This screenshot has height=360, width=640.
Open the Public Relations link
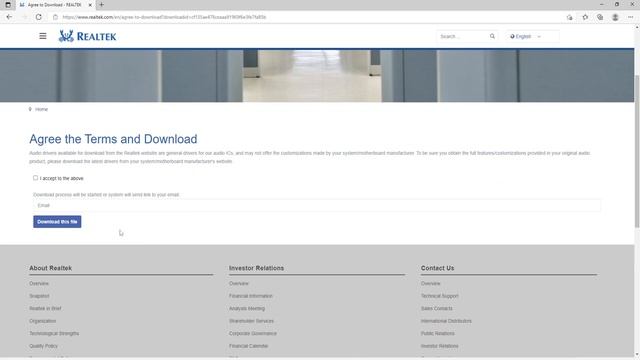pos(438,333)
